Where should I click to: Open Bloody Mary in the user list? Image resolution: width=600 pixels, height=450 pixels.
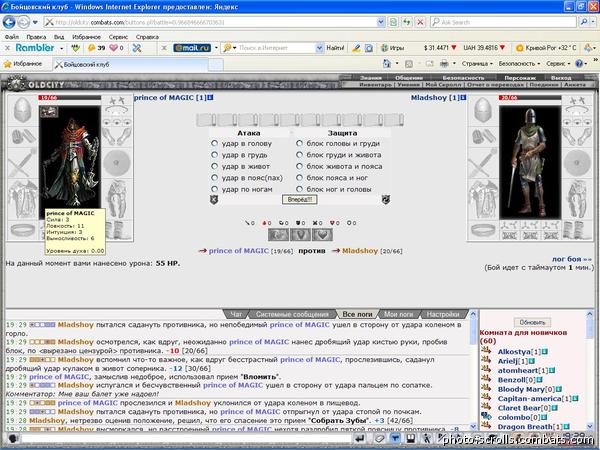(x=521, y=389)
